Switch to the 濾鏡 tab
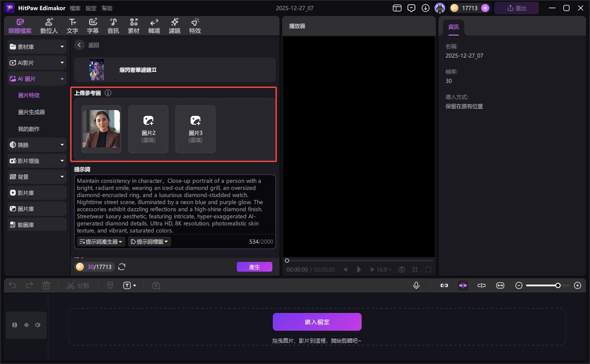The width and height of the screenshot is (590, 364). click(175, 26)
